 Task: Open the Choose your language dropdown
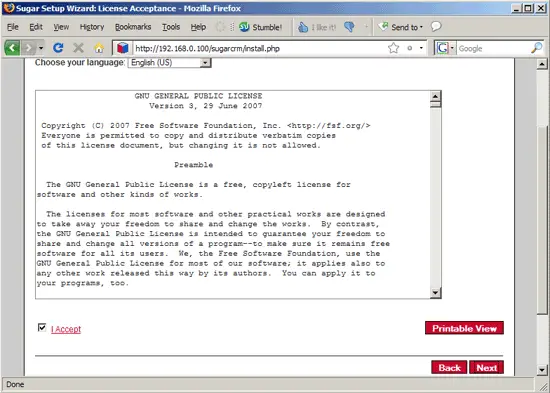(x=169, y=62)
